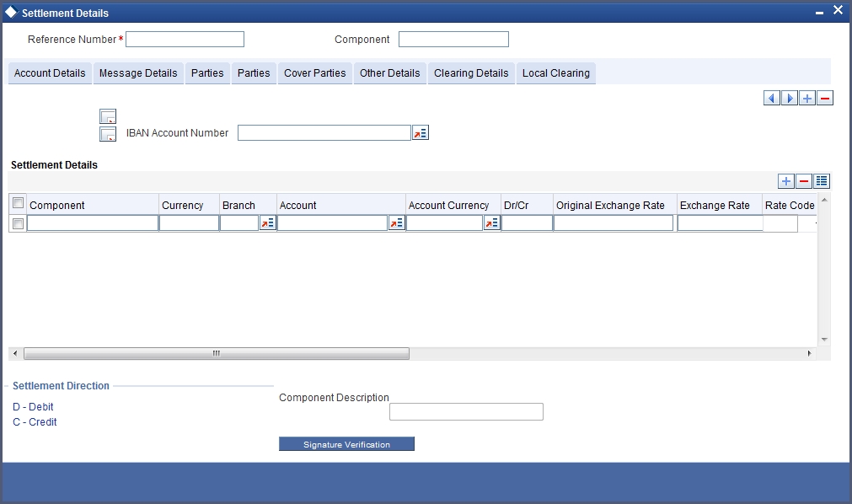Click the Branch column header
Screen dimensions: 852x504
coord(238,206)
